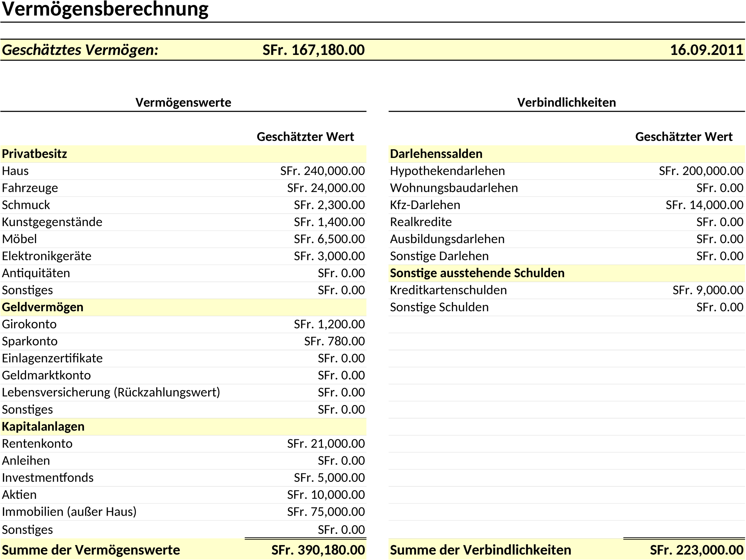Select the Privatbesitz section header
This screenshot has height=560, width=746.
(34, 154)
